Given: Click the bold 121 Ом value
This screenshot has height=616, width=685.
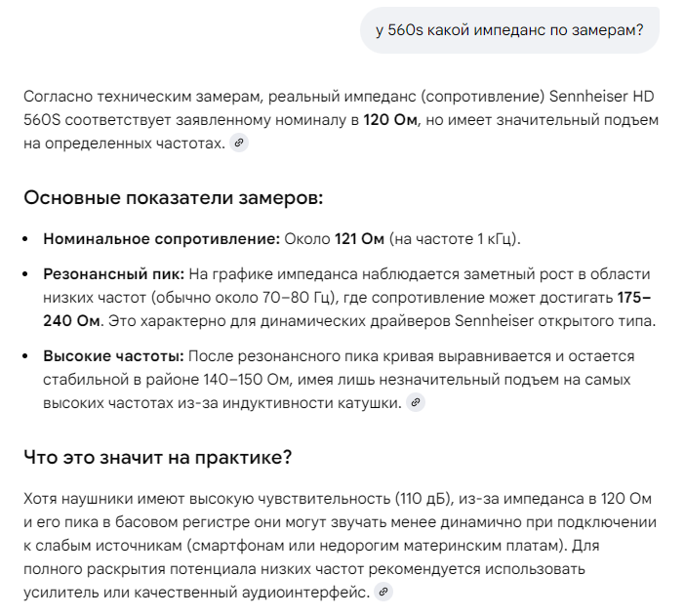Looking at the screenshot, I should (359, 238).
